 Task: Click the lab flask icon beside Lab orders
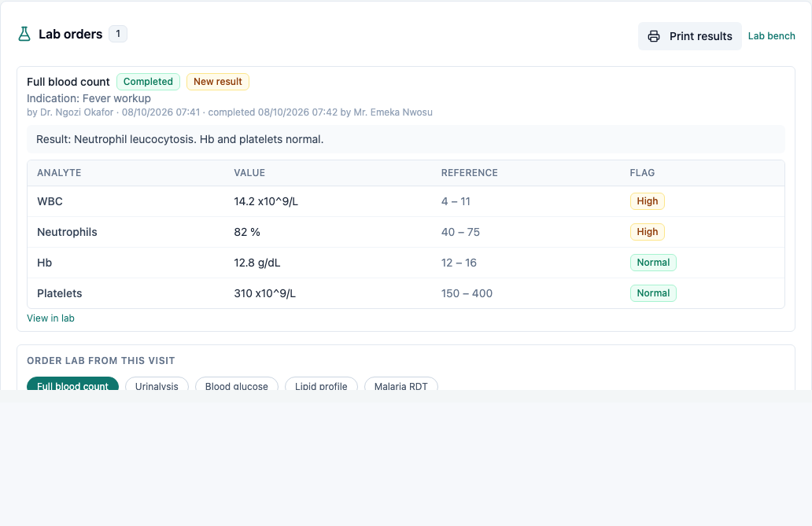tap(24, 34)
